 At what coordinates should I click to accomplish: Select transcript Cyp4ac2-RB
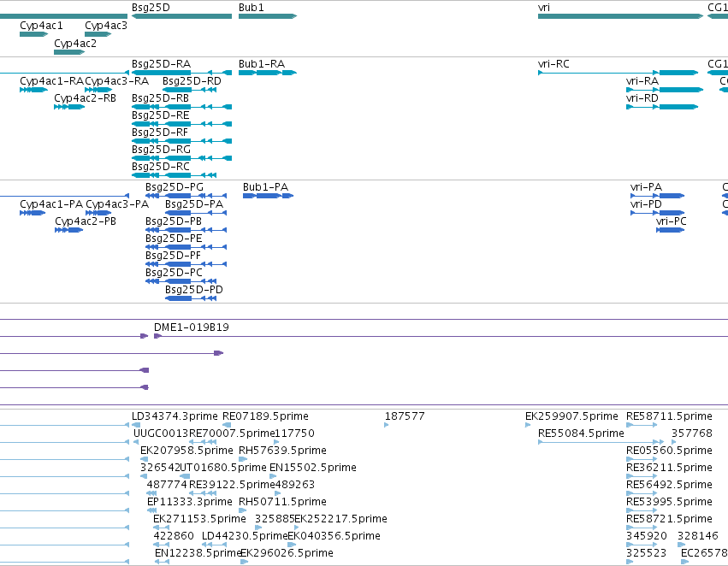(69, 107)
